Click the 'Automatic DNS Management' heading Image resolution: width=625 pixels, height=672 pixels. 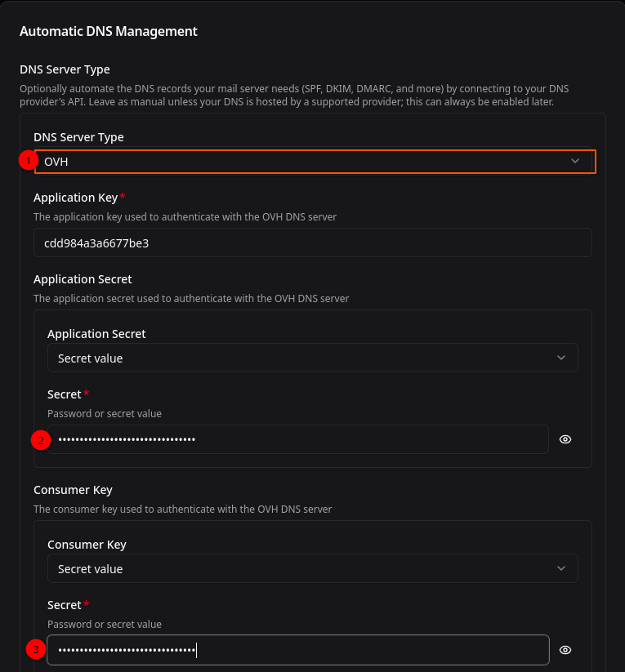109,32
